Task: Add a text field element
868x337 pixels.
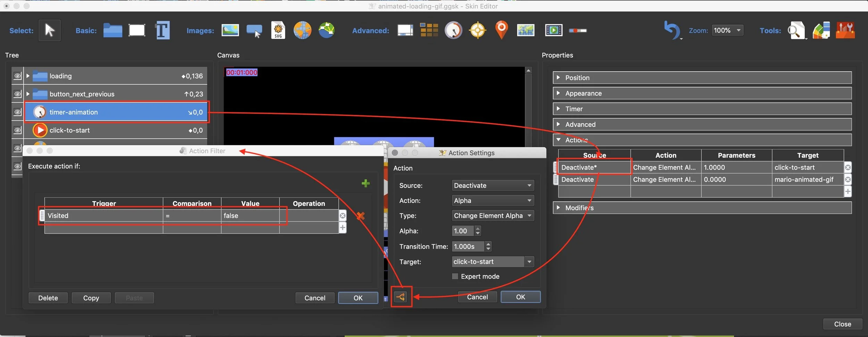Action: pyautogui.click(x=162, y=30)
